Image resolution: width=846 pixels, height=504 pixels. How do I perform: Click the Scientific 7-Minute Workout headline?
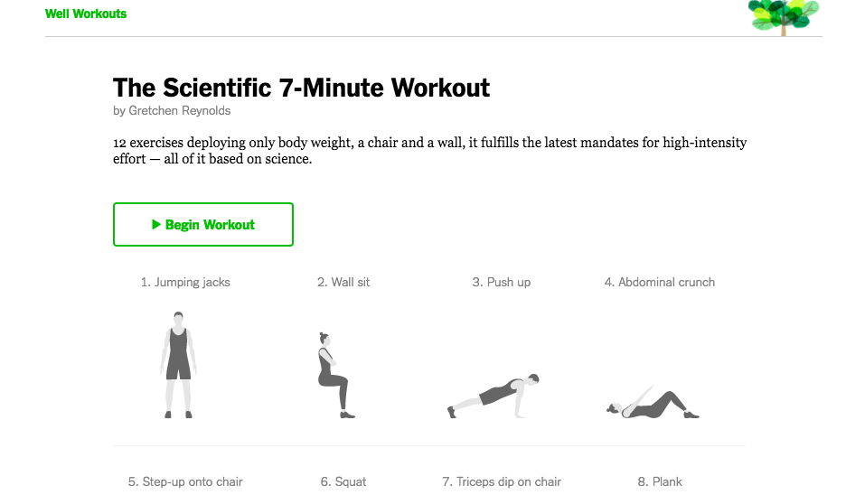tap(301, 88)
